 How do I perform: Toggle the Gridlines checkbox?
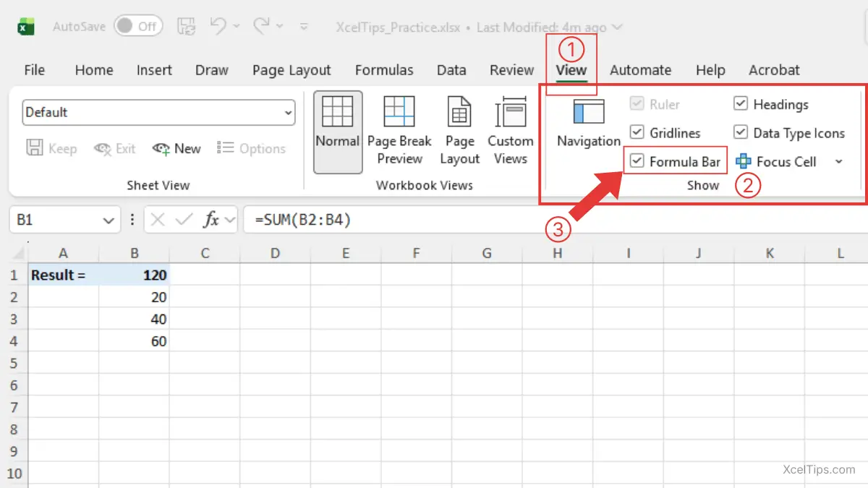[x=637, y=133]
